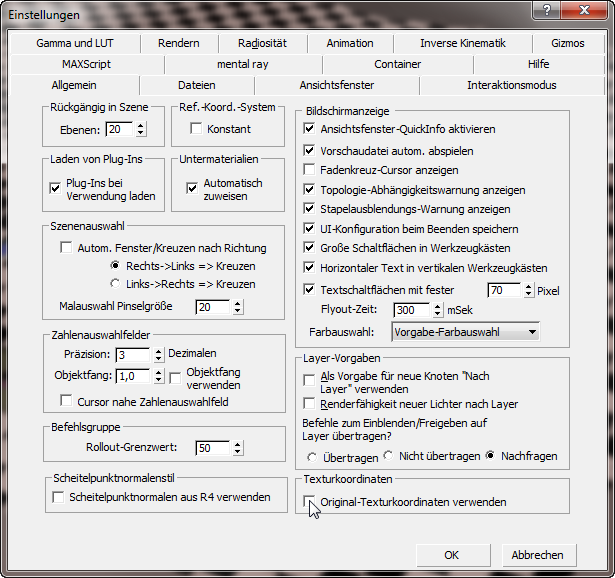The image size is (615, 578).
Task: Click the Abbrechen button
Action: 539,555
